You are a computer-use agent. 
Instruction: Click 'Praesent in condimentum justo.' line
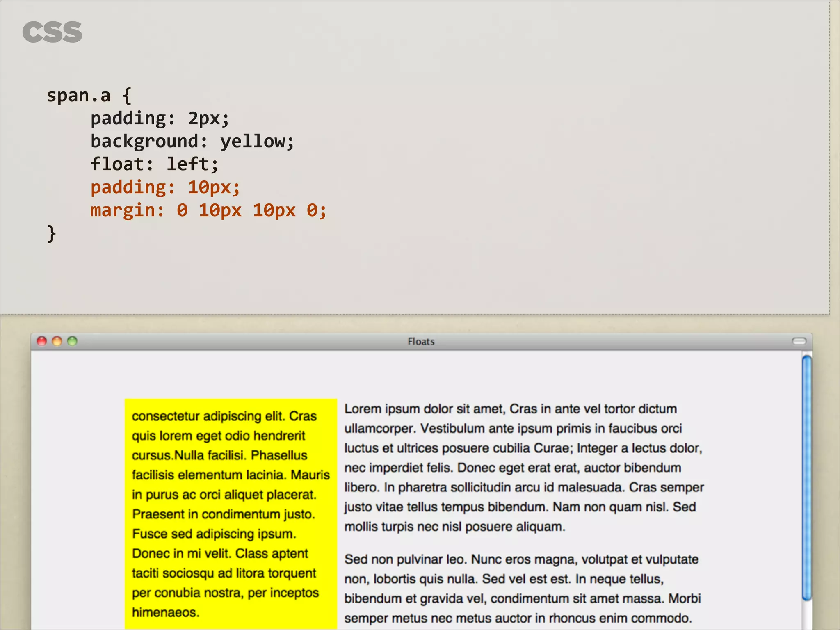click(224, 514)
